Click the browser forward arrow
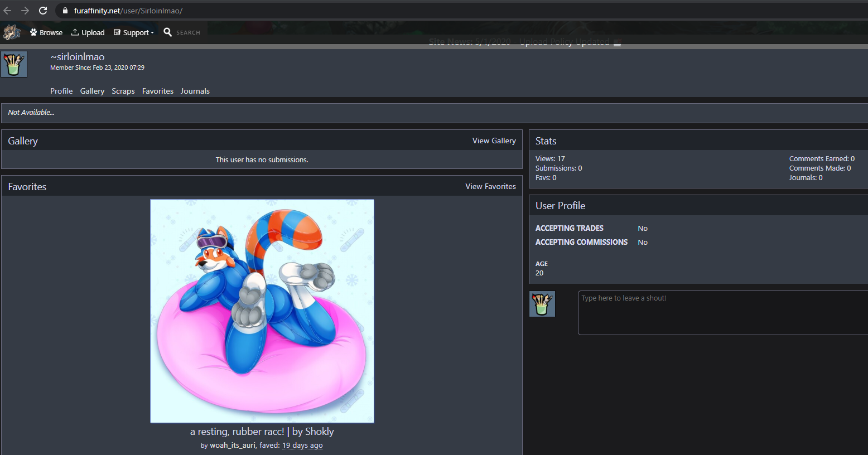The width and height of the screenshot is (868, 455). click(x=25, y=11)
